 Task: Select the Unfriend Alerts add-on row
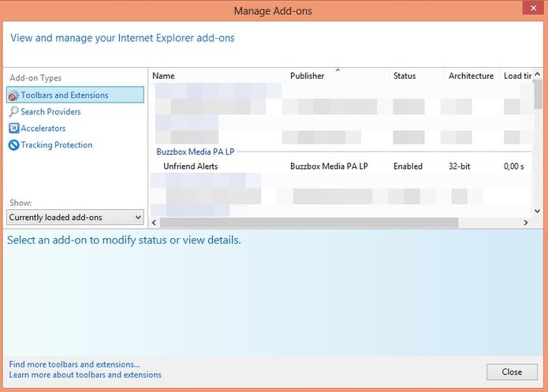pyautogui.click(x=190, y=166)
